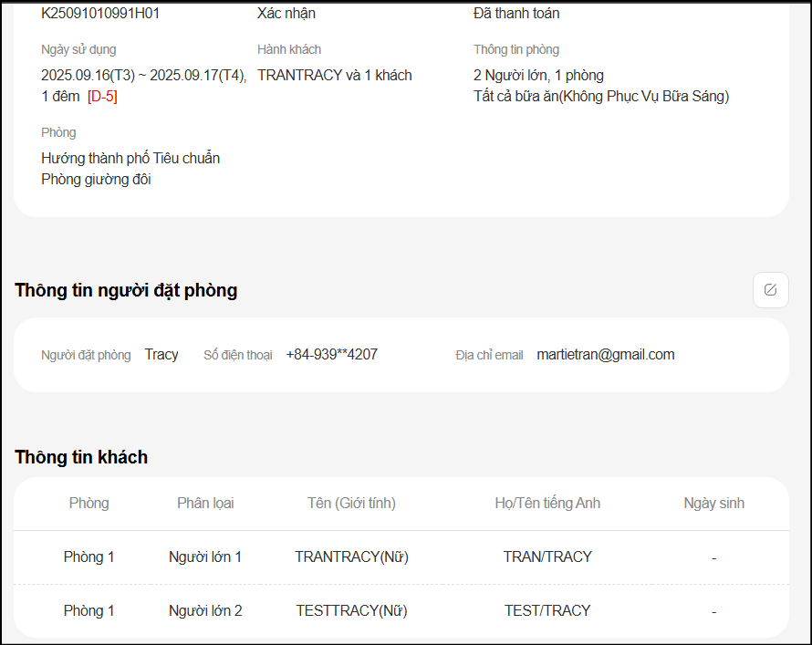Click the "Tên (Giới tính)" column header

coord(351,504)
